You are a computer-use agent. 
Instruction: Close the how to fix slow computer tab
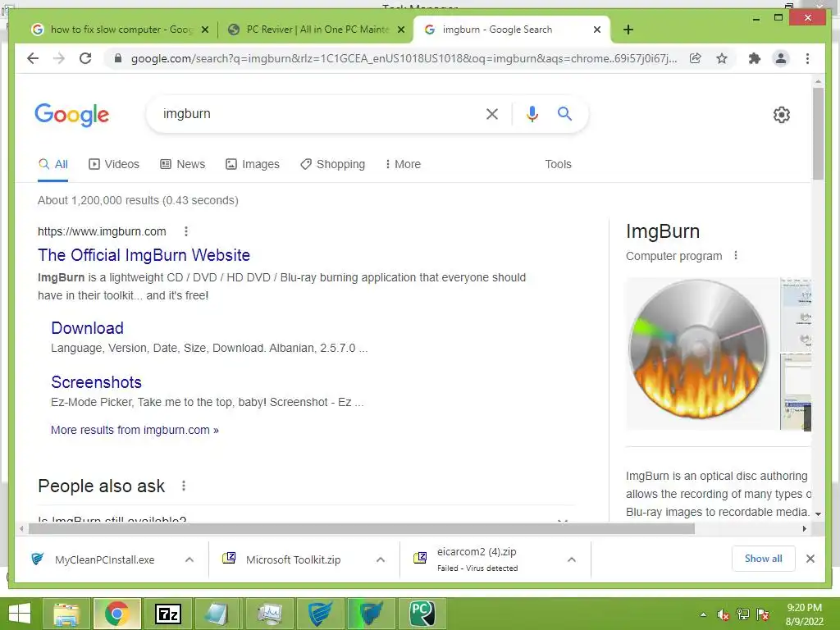click(204, 30)
